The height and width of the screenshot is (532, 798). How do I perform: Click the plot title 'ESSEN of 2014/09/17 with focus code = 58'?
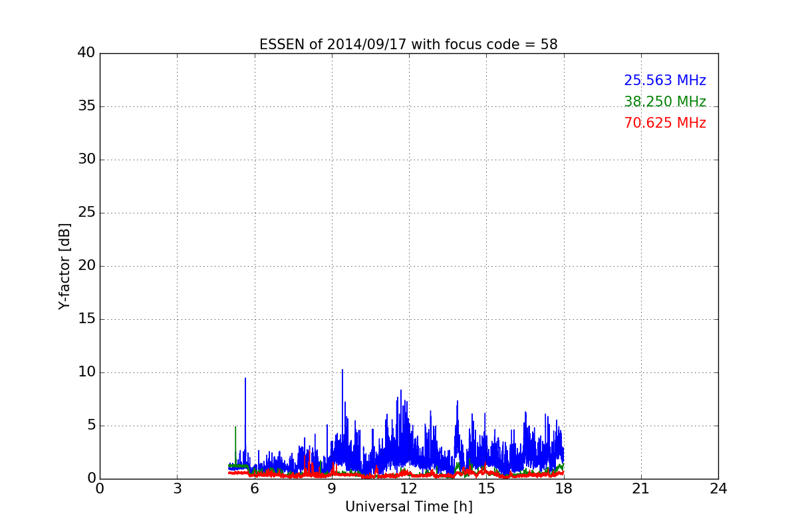pyautogui.click(x=408, y=45)
